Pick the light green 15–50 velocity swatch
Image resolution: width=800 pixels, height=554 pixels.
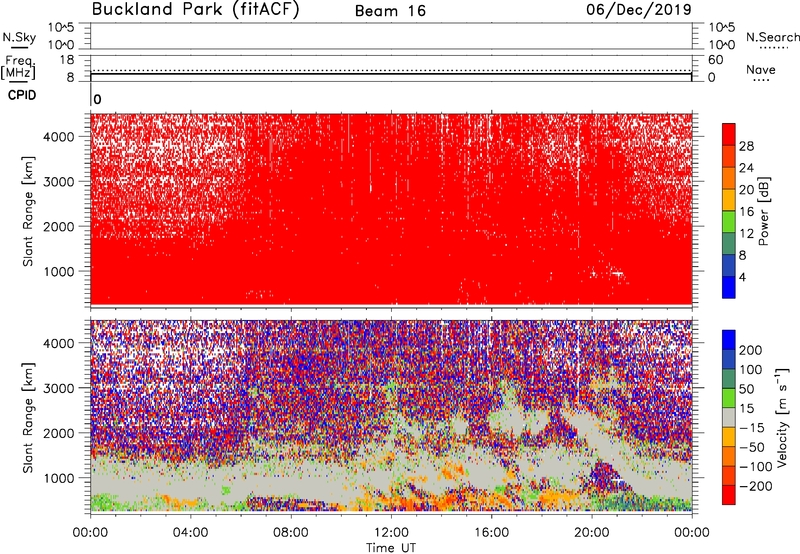729,398
